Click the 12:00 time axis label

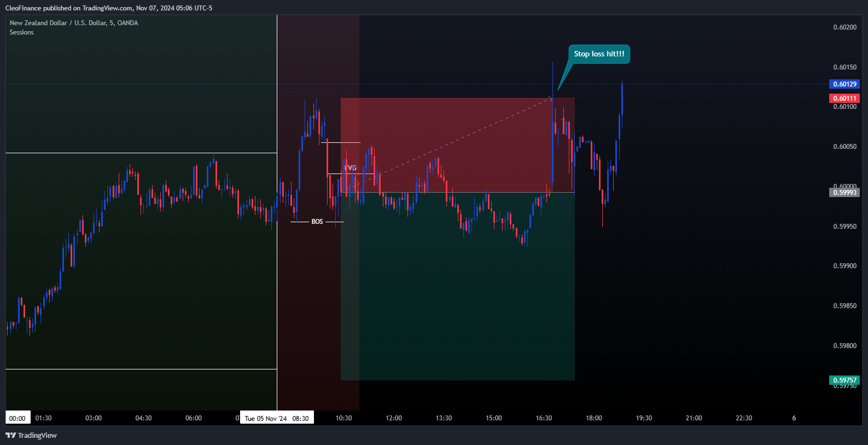pos(394,418)
